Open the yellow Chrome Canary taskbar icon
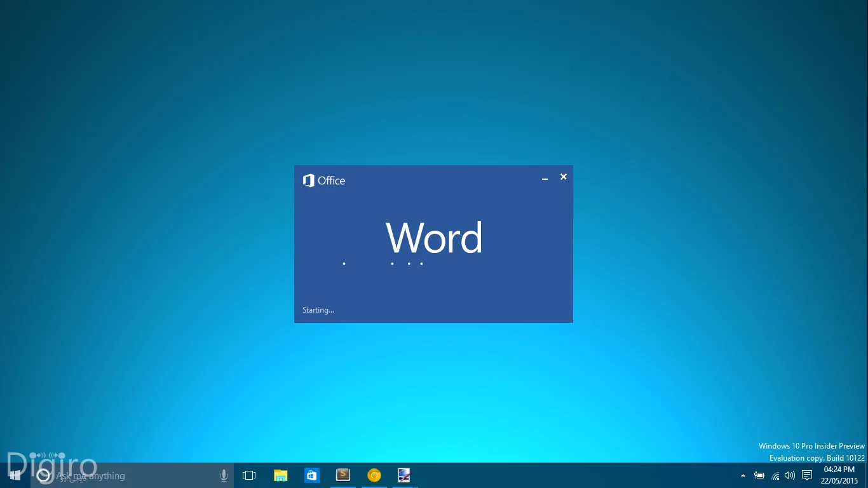 (374, 475)
